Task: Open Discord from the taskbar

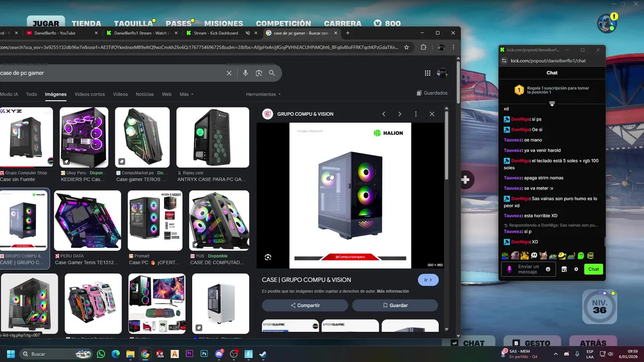Action: click(219, 354)
